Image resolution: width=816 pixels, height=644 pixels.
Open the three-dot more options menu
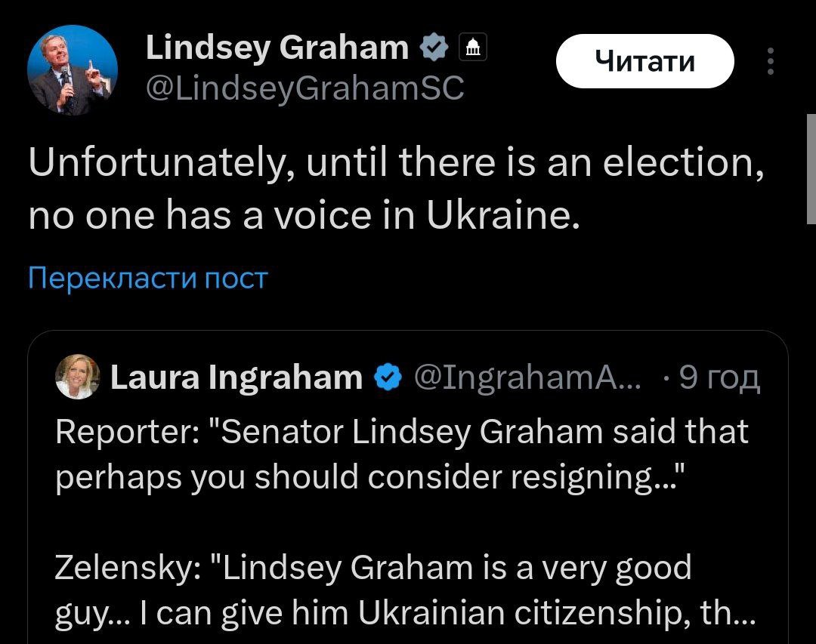pyautogui.click(x=770, y=62)
